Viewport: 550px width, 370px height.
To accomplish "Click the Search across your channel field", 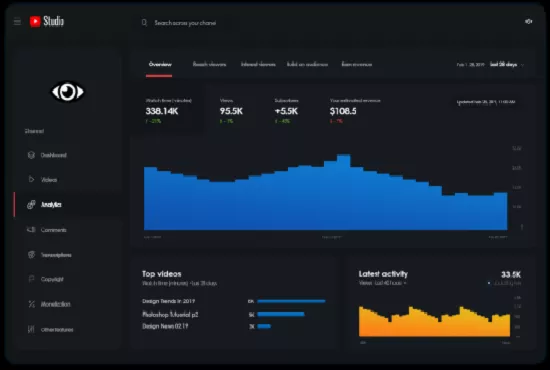I will point(185,23).
